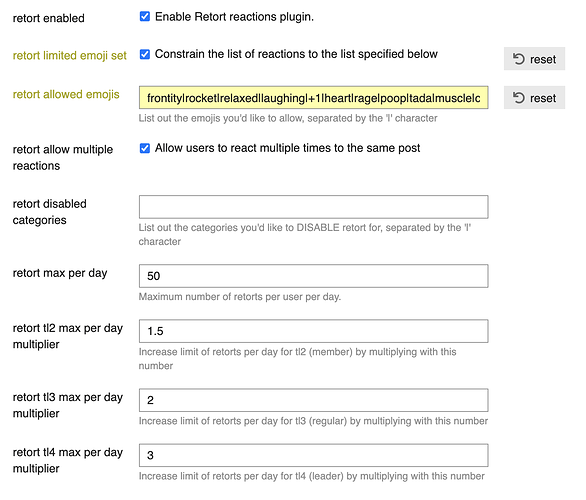Edit the tl2 max per day multiplier field
Screen dimensions: 586x500
[314, 331]
